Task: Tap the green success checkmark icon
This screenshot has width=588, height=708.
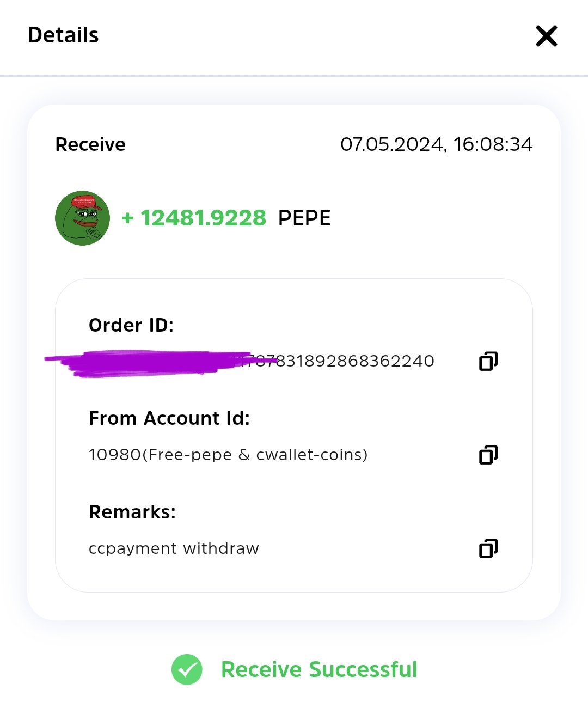Action: coord(187,669)
